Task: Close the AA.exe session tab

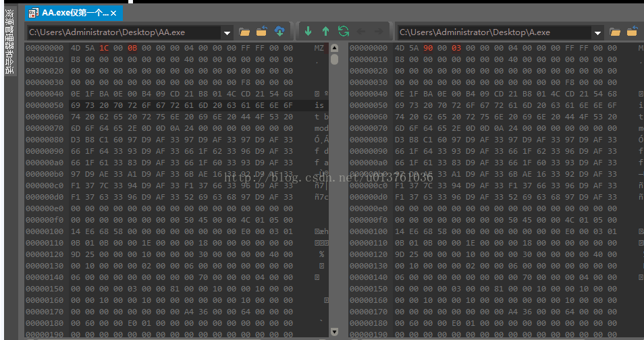Action: [114, 13]
